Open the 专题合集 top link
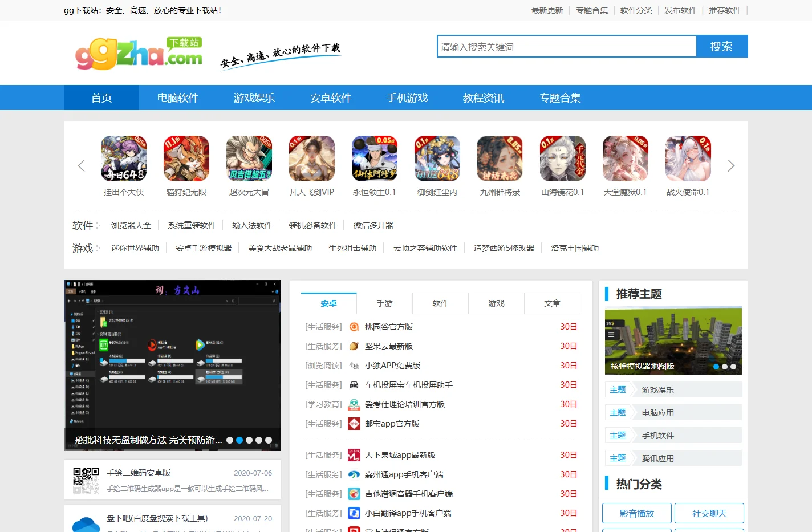 (592, 10)
